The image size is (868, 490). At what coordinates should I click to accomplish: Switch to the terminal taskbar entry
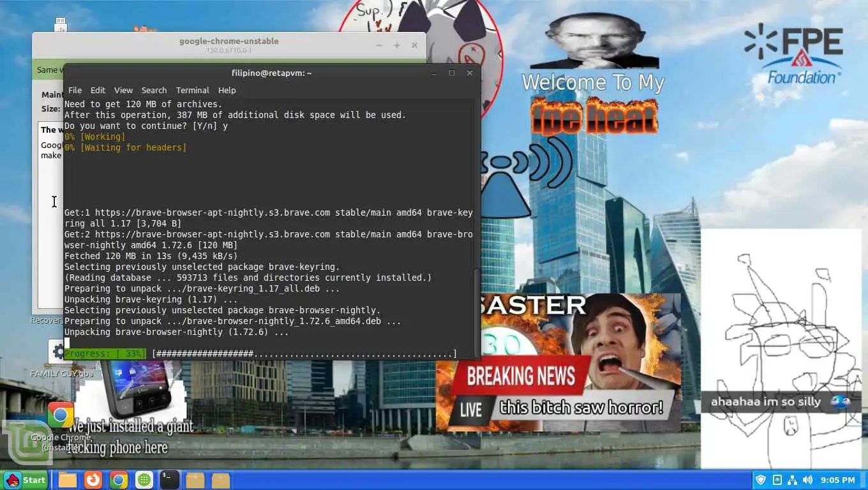pyautogui.click(x=169, y=480)
